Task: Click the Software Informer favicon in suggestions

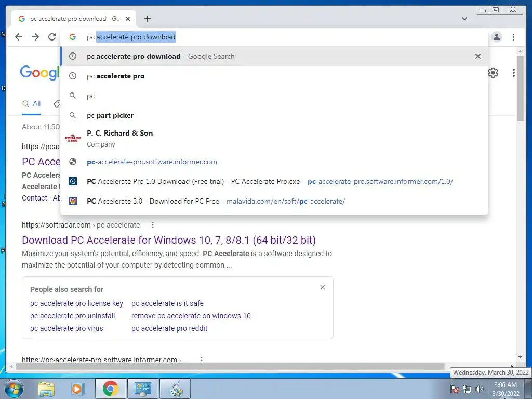Action: tap(73, 181)
